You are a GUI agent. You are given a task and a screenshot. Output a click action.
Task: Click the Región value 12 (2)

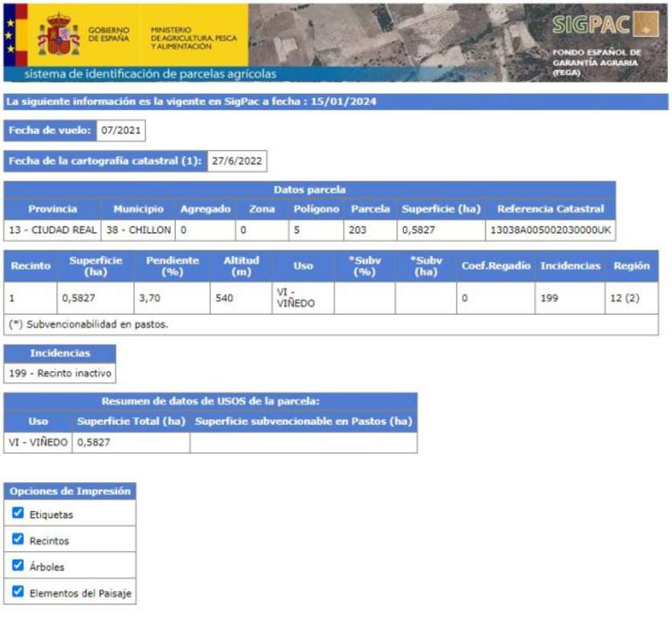(x=625, y=298)
